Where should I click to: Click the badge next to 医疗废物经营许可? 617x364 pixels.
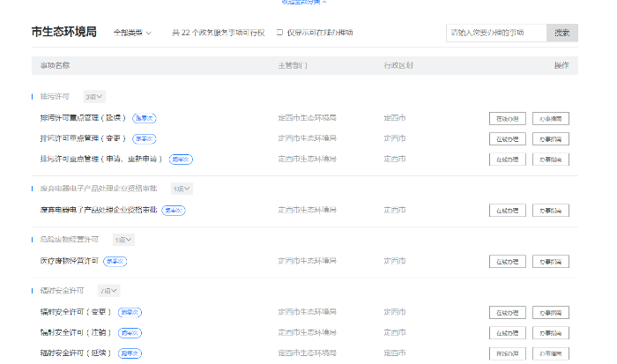pos(115,261)
